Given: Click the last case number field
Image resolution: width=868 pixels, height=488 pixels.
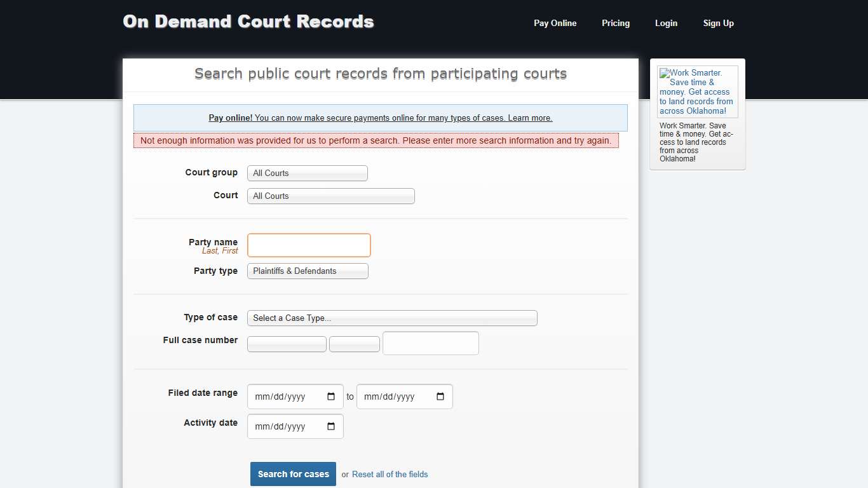Looking at the screenshot, I should click(x=430, y=343).
